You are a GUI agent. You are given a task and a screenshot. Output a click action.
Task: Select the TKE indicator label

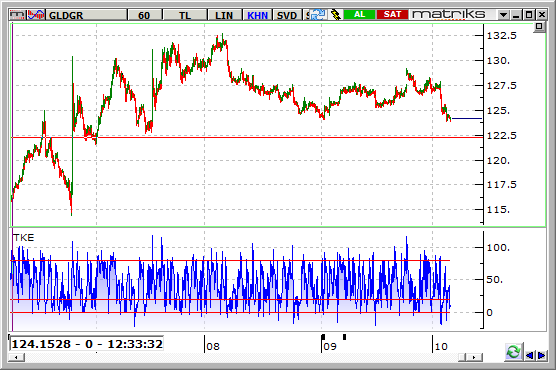(23, 237)
